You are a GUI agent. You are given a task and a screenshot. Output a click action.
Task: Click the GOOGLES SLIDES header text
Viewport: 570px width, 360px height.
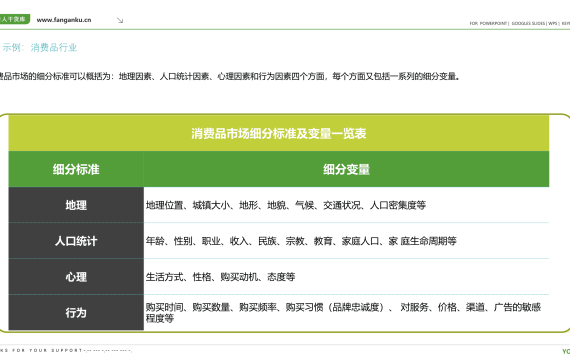point(528,23)
